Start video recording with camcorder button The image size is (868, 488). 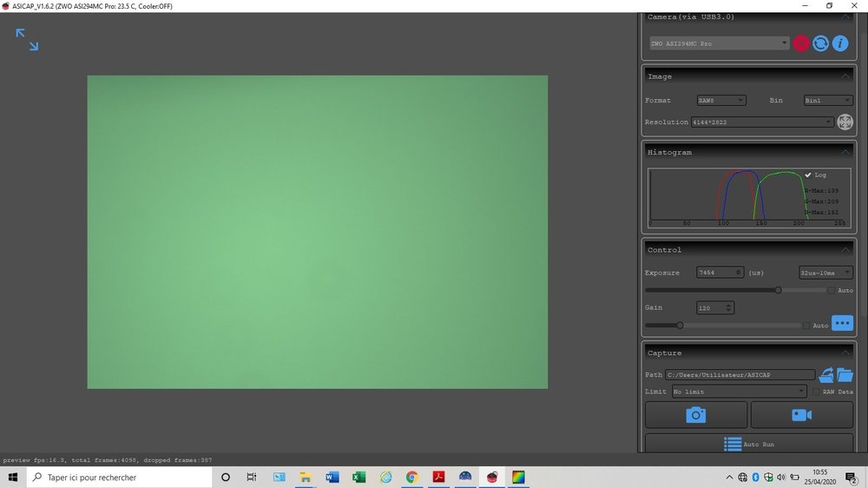point(801,415)
